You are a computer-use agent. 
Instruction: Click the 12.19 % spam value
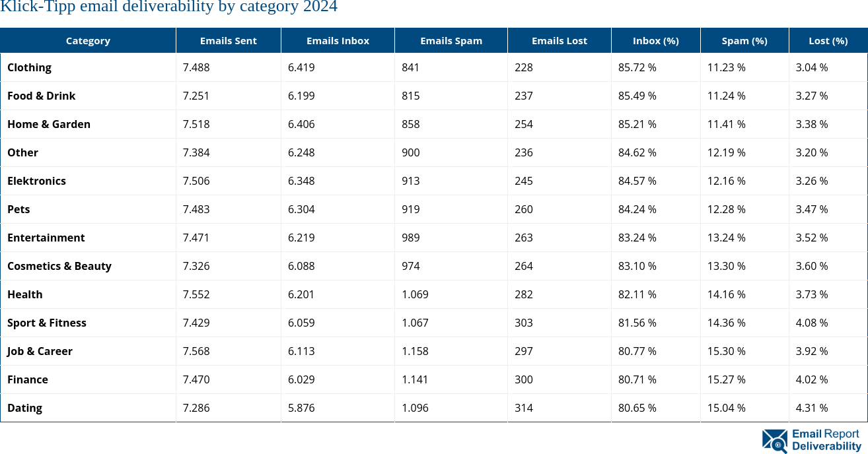click(x=727, y=152)
